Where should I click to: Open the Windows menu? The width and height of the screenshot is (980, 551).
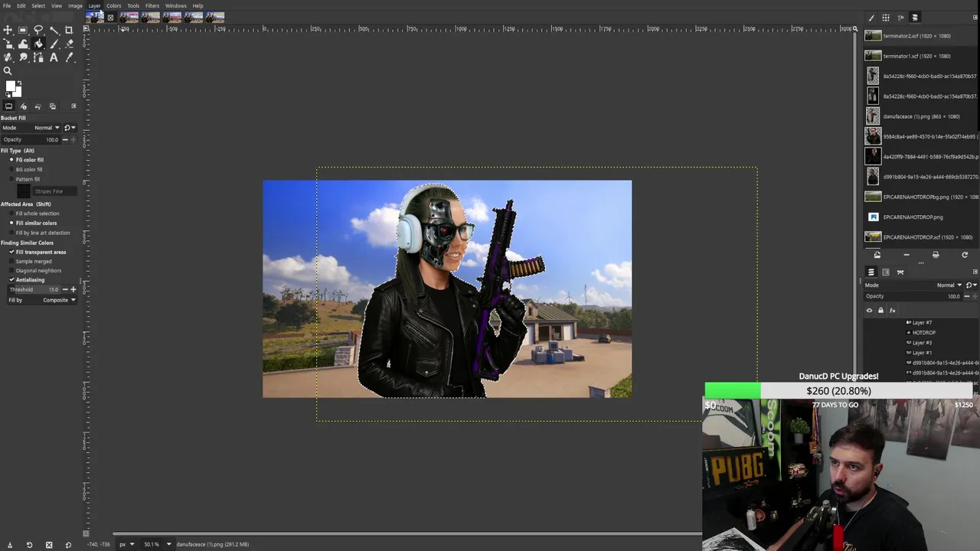click(x=175, y=5)
